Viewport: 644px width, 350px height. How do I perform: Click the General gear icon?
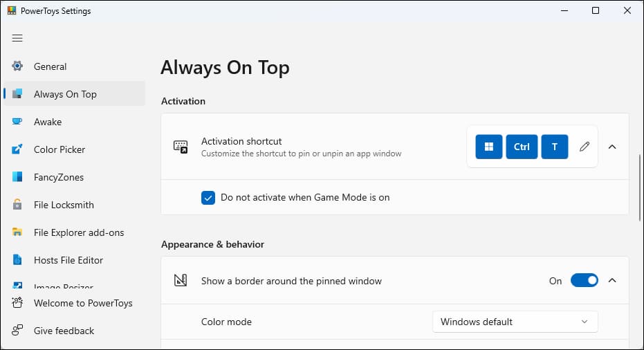(x=17, y=66)
